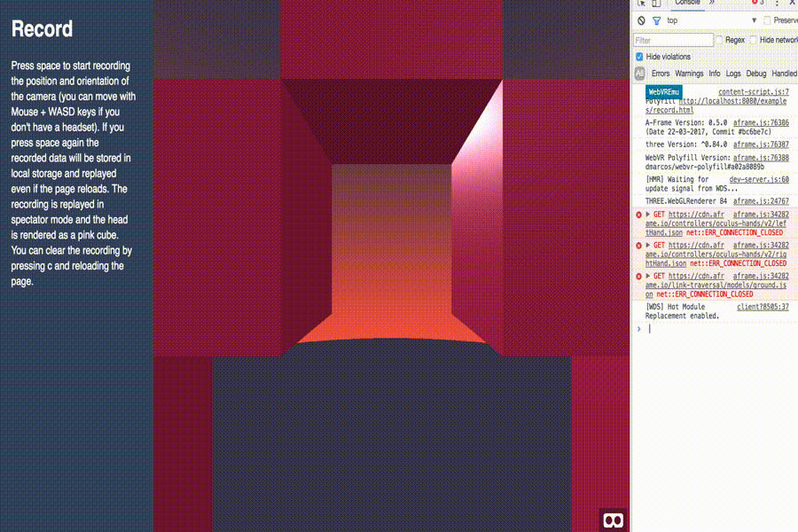798x532 pixels.
Task: Clear the console with the ban icon
Action: click(x=641, y=21)
